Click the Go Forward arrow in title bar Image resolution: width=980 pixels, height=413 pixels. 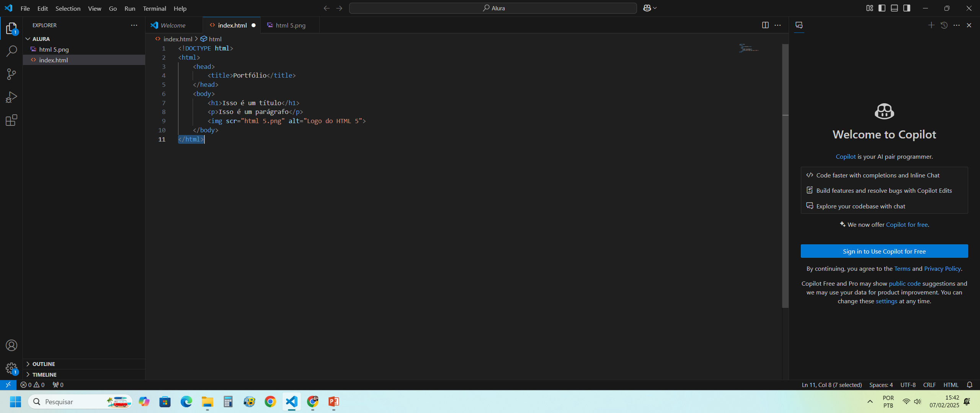339,8
